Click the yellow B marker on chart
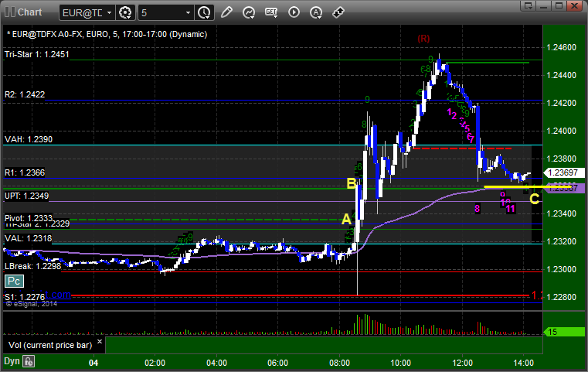The height and width of the screenshot is (372, 588). click(352, 183)
